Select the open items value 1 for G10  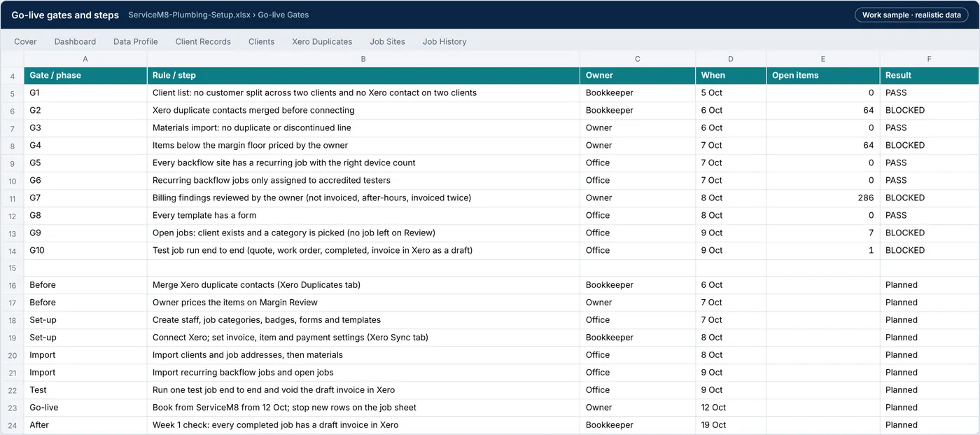823,251
